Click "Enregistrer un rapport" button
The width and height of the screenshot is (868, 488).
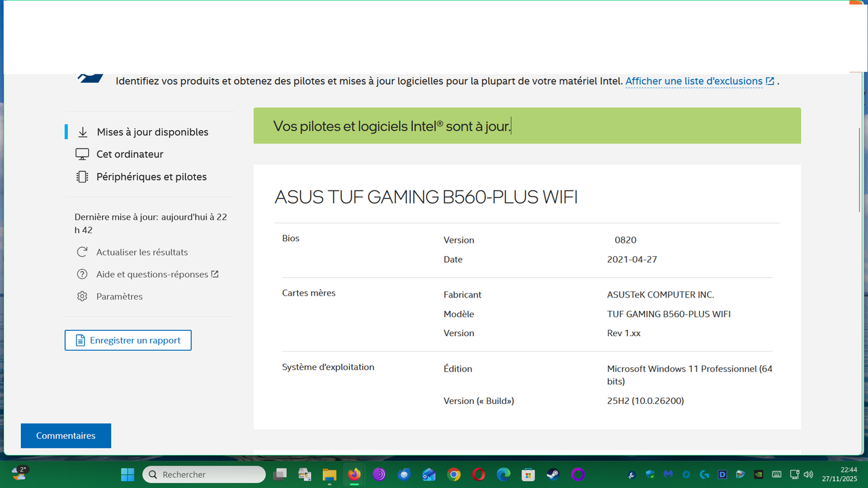tap(127, 340)
